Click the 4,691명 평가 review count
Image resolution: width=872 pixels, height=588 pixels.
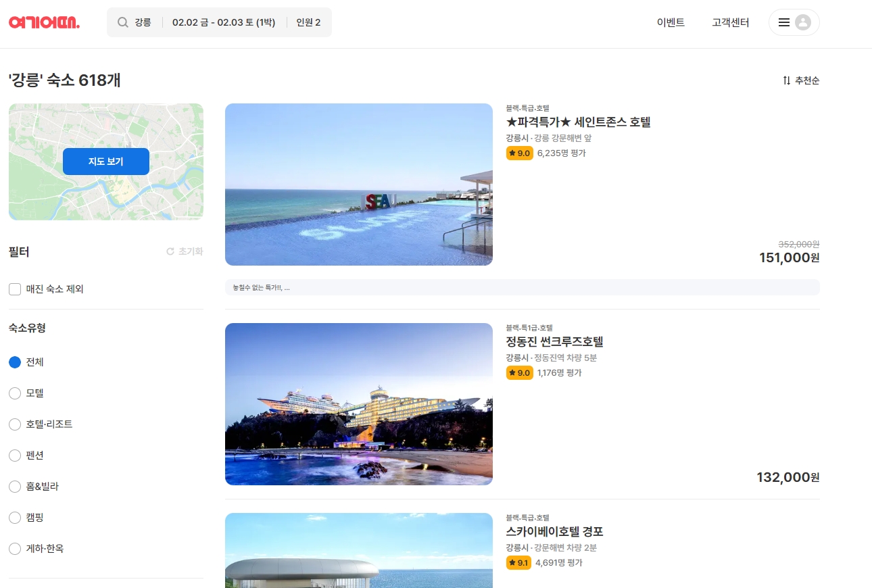pos(559,563)
